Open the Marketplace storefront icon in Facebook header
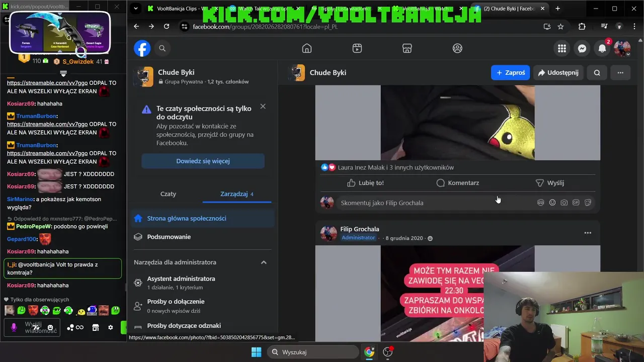 tap(408, 48)
